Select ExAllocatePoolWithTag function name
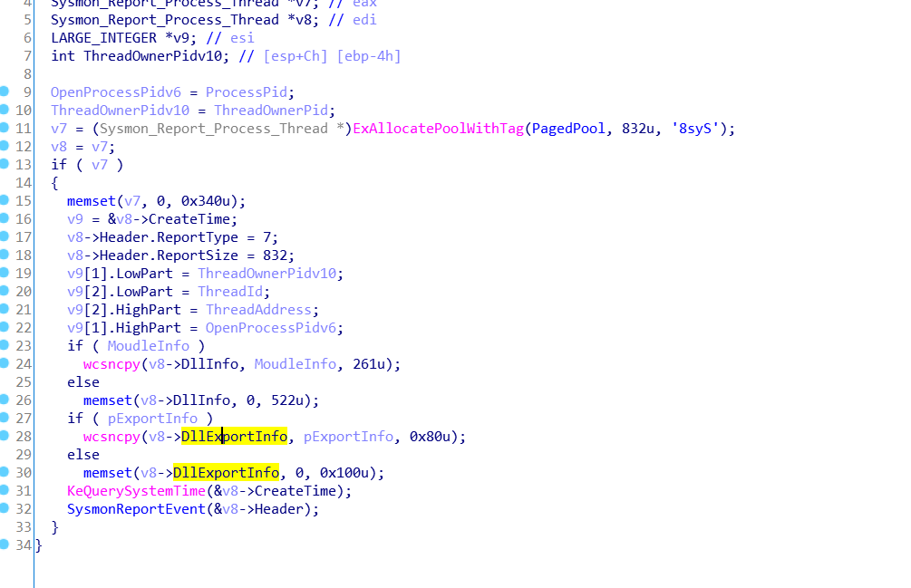 pos(438,129)
